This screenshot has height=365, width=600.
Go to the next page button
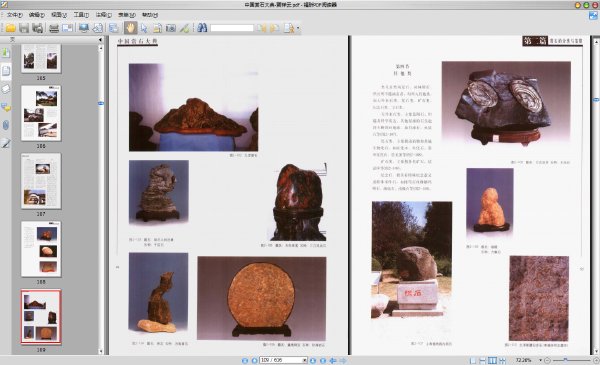[313, 360]
